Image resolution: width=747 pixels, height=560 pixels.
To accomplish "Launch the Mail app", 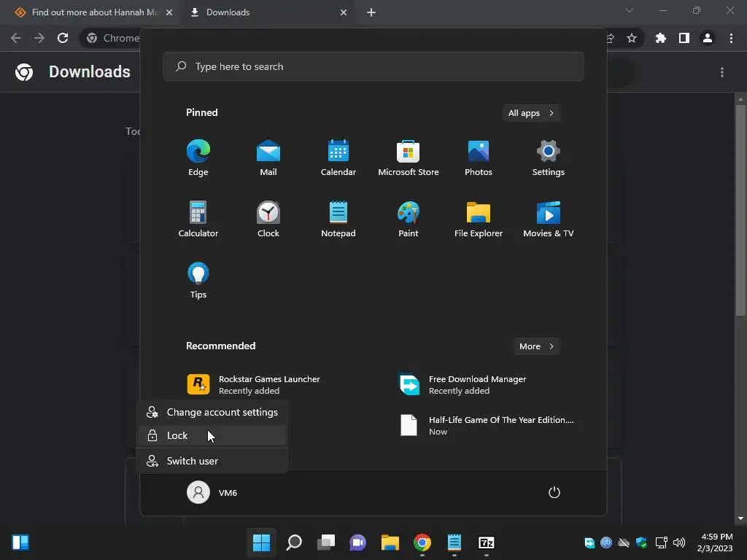I will (x=268, y=157).
